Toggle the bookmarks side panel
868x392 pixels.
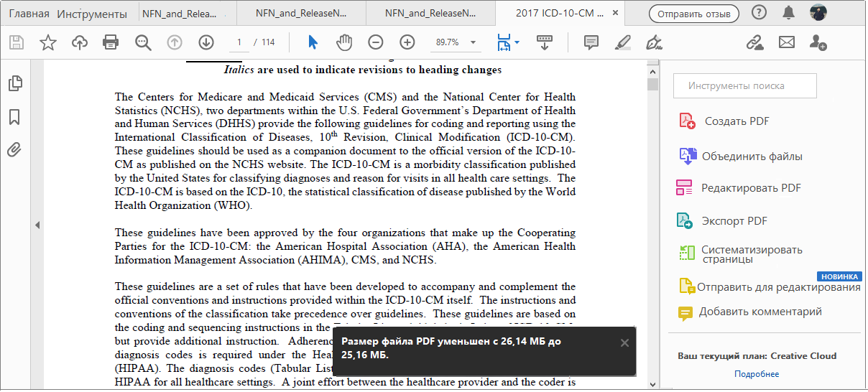(14, 116)
